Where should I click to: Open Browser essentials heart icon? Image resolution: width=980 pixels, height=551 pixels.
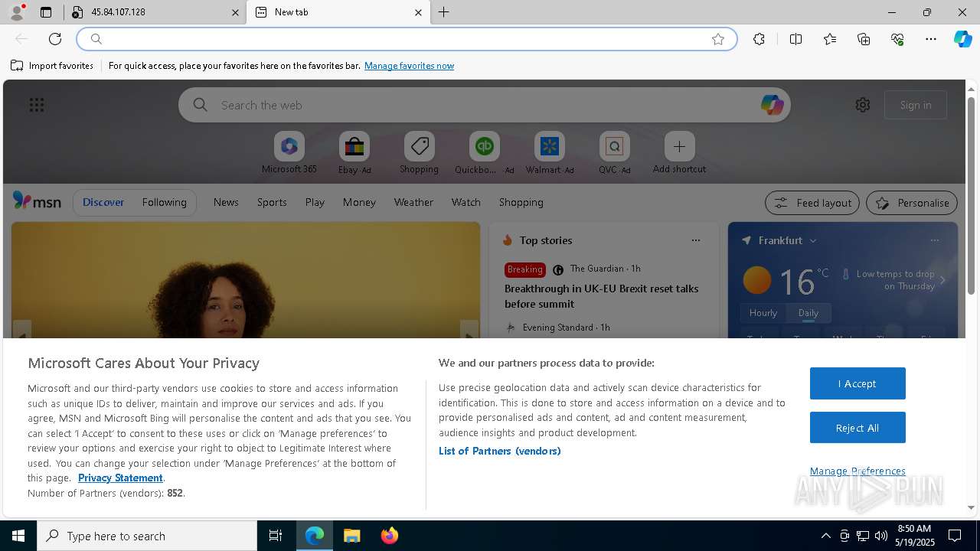(x=897, y=39)
